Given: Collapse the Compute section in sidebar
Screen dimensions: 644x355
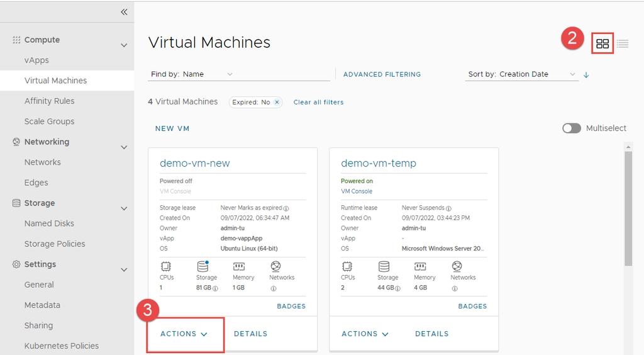Looking at the screenshot, I should pos(124,45).
